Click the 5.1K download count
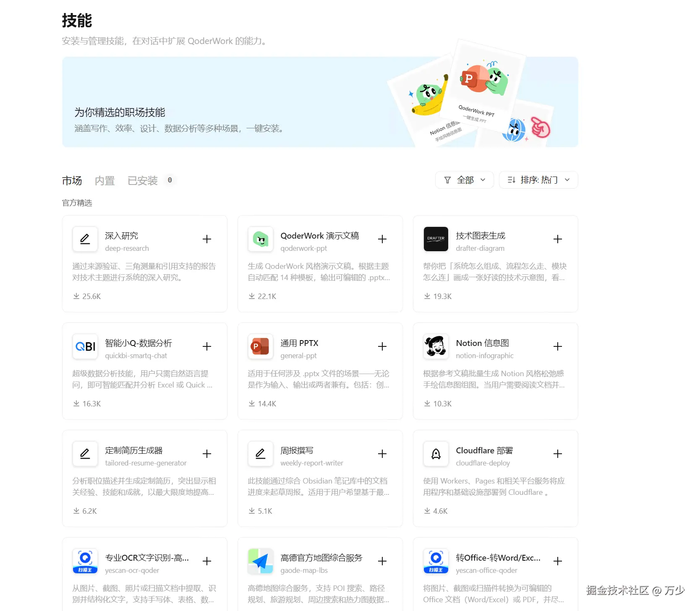 [260, 511]
